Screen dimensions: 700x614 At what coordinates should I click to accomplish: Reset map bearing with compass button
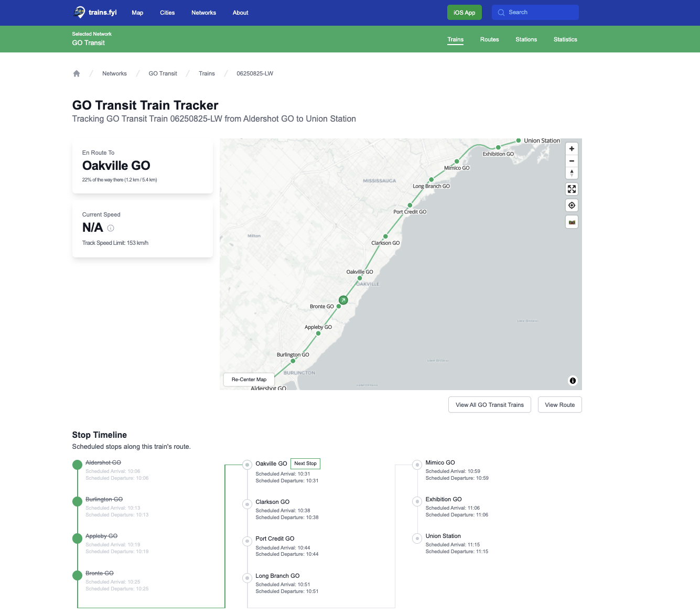point(572,173)
